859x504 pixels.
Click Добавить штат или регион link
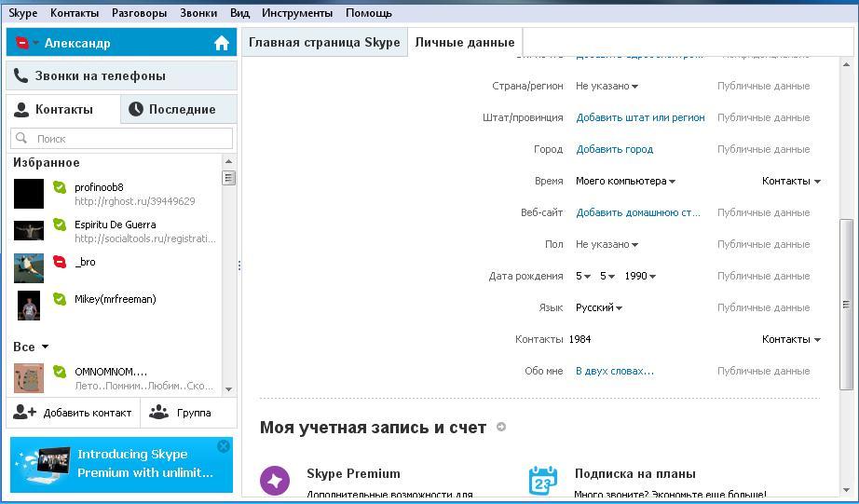(640, 117)
